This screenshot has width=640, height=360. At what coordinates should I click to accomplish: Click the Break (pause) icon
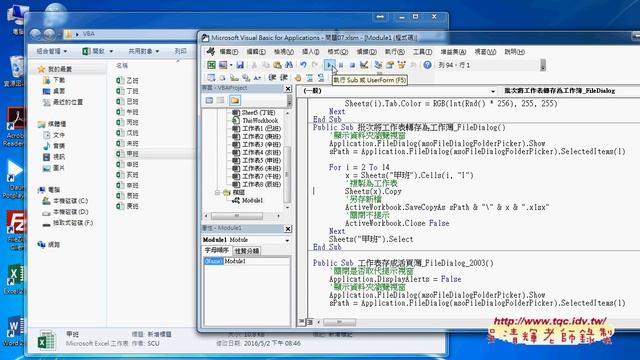point(341,65)
